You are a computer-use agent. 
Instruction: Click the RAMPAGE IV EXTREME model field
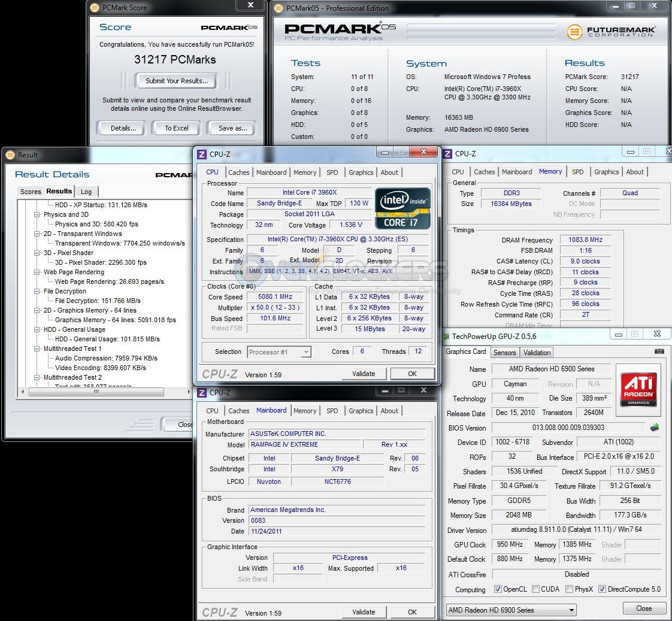(x=305, y=444)
